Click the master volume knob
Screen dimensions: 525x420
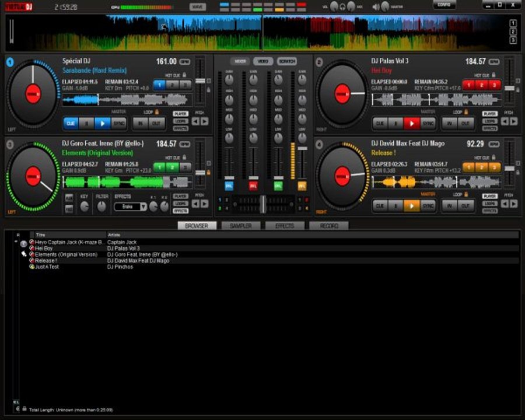click(386, 6)
